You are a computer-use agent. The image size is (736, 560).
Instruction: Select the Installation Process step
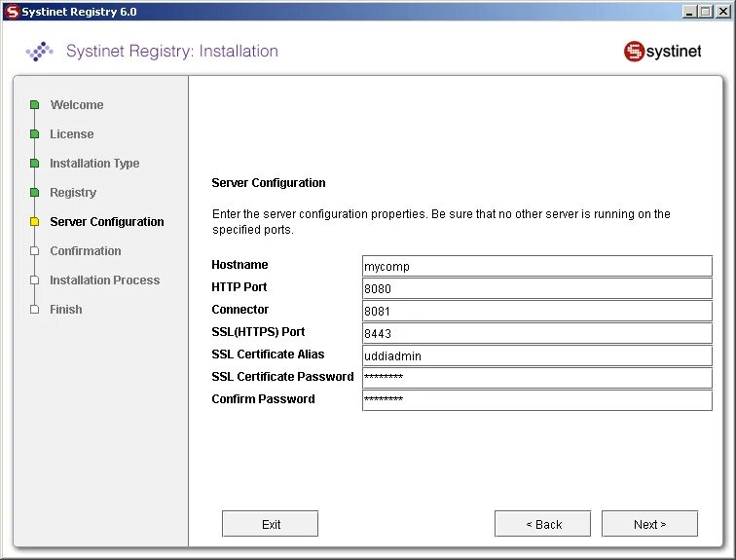click(105, 280)
